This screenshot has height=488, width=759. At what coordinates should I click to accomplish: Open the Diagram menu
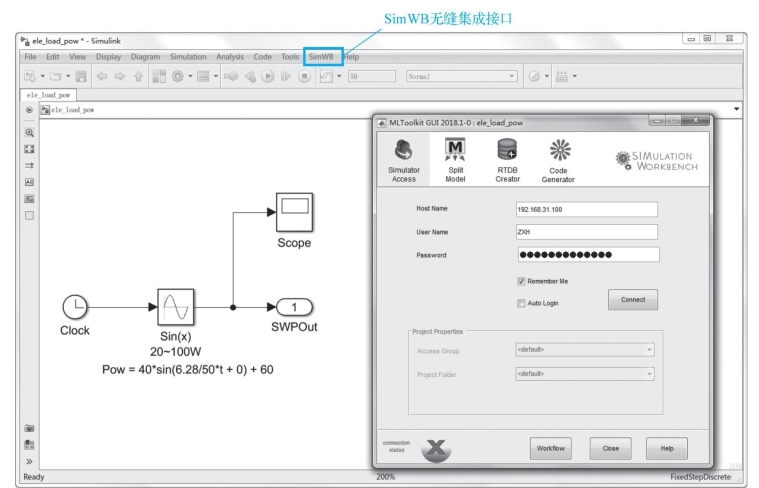coord(145,57)
